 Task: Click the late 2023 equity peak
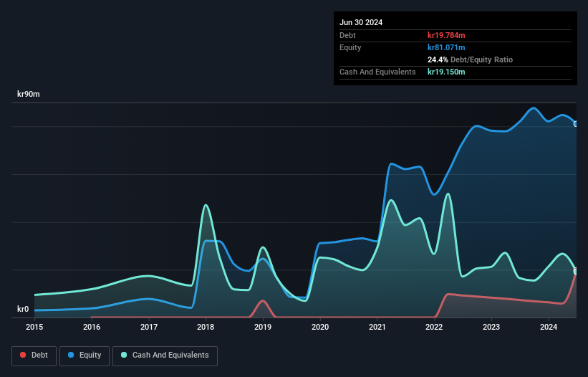(534, 108)
